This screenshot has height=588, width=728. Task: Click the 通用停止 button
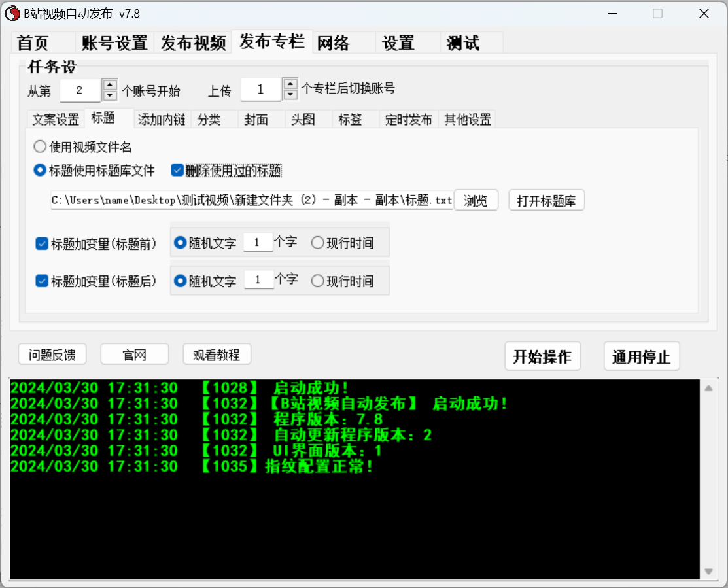(642, 356)
